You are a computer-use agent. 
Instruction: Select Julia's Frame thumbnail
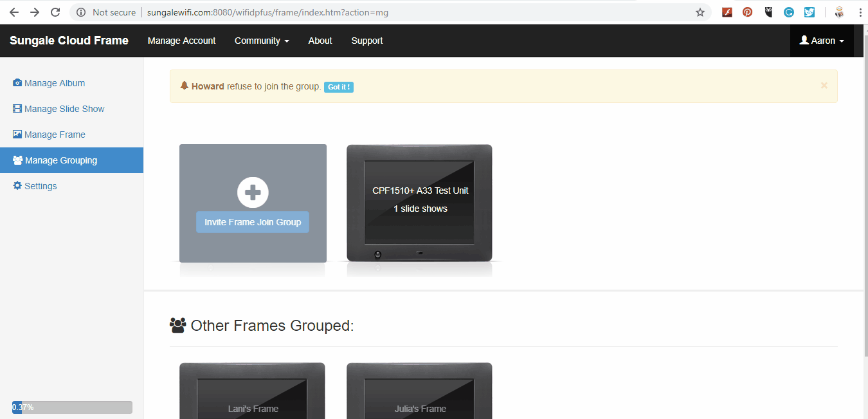420,391
